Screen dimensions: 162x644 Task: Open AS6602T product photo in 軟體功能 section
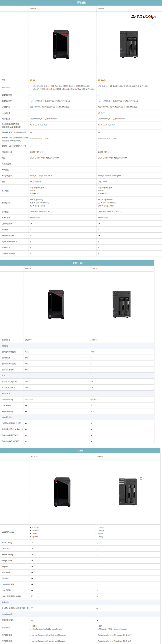click(x=122, y=304)
